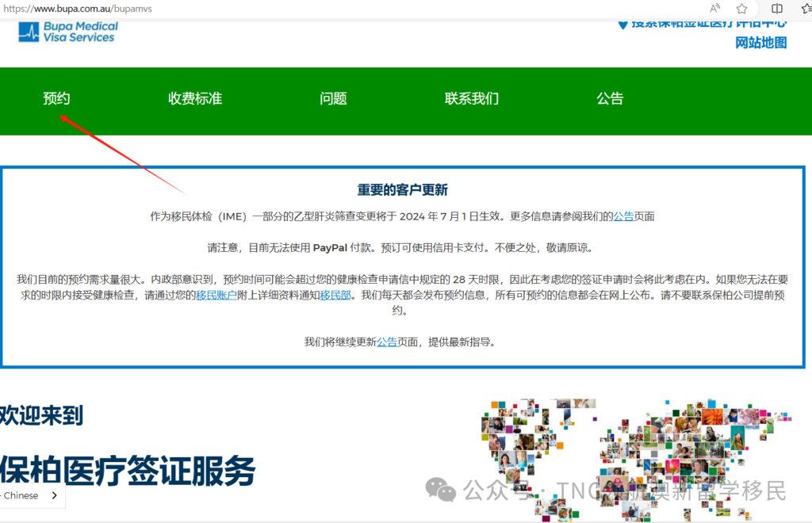812x523 pixels.
Task: Go to 联系我们 in the navigation bar
Action: pos(472,99)
